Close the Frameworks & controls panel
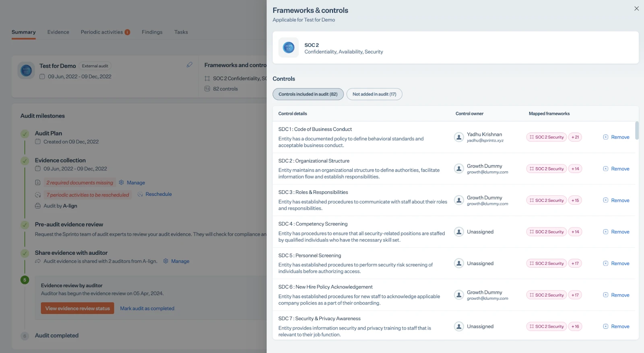This screenshot has width=644, height=353. coord(636,8)
